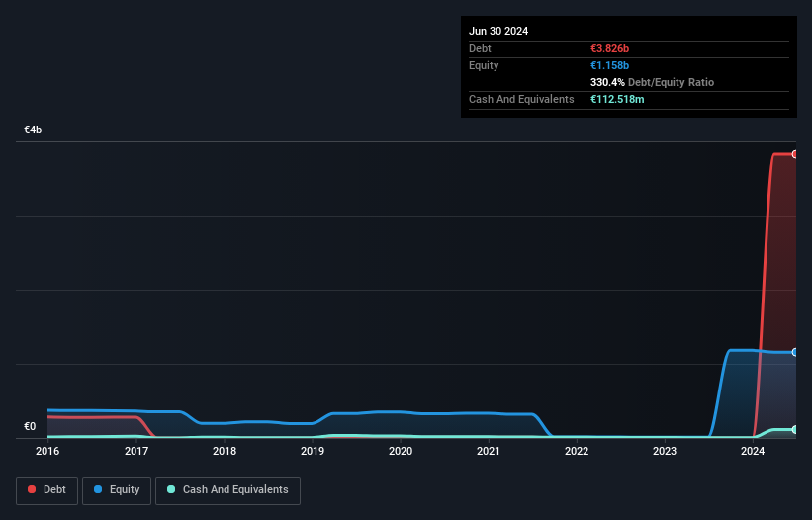Select the 2019 x-axis label
This screenshot has height=520, width=812.
[313, 451]
